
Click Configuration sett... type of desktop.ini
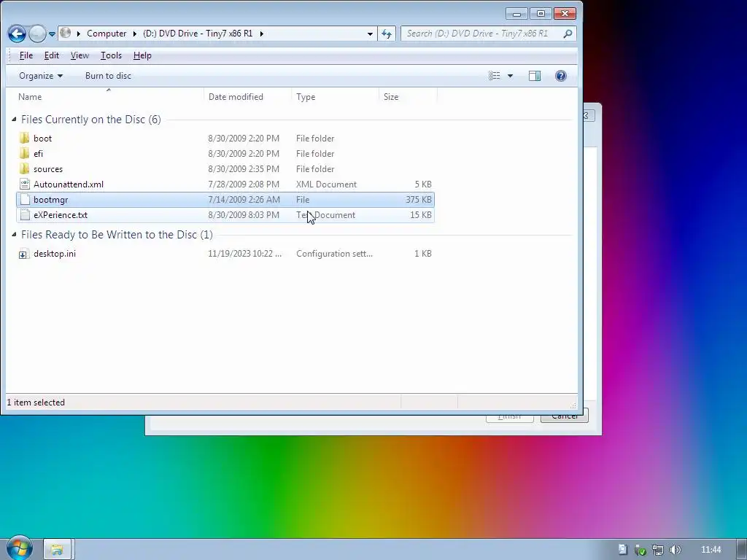pyautogui.click(x=334, y=253)
